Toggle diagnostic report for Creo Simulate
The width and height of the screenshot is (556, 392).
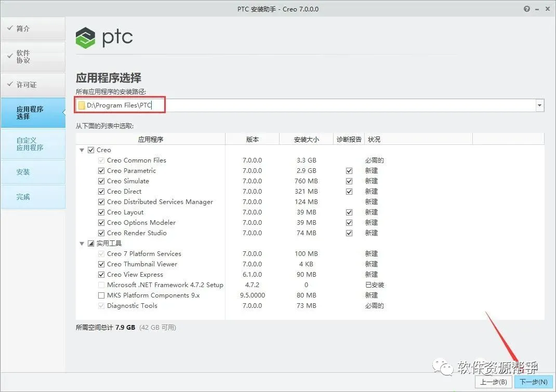coord(349,181)
